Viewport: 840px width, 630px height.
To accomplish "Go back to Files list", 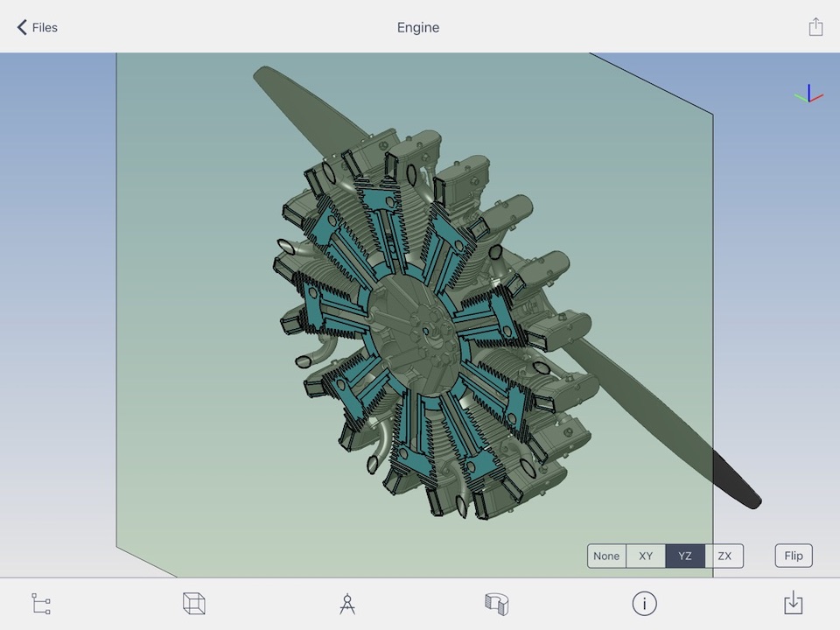I will pyautogui.click(x=37, y=27).
